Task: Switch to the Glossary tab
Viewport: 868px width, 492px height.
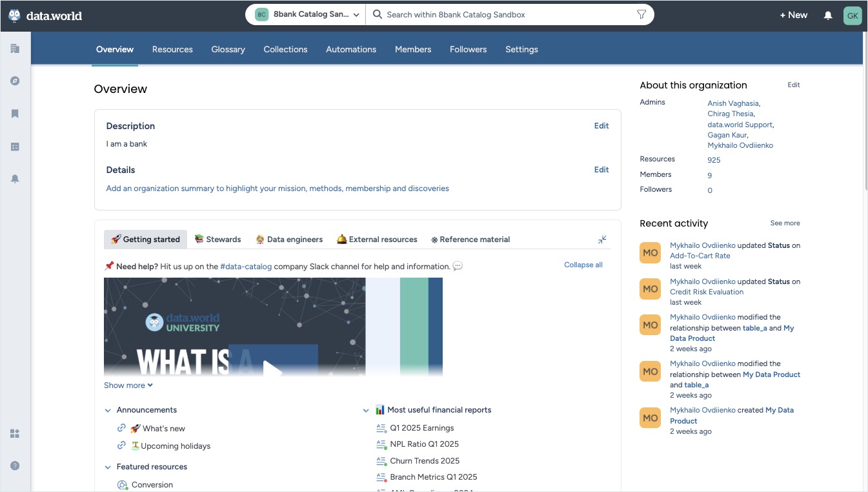Action: (228, 49)
